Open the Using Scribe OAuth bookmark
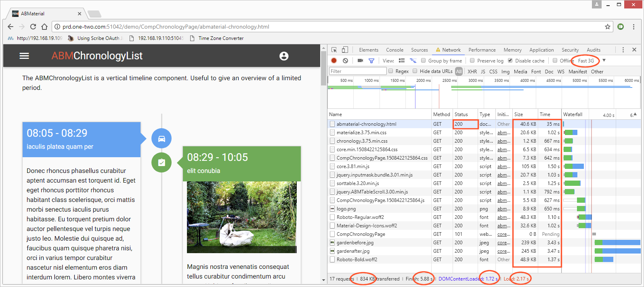The width and height of the screenshot is (644, 287). click(x=95, y=38)
